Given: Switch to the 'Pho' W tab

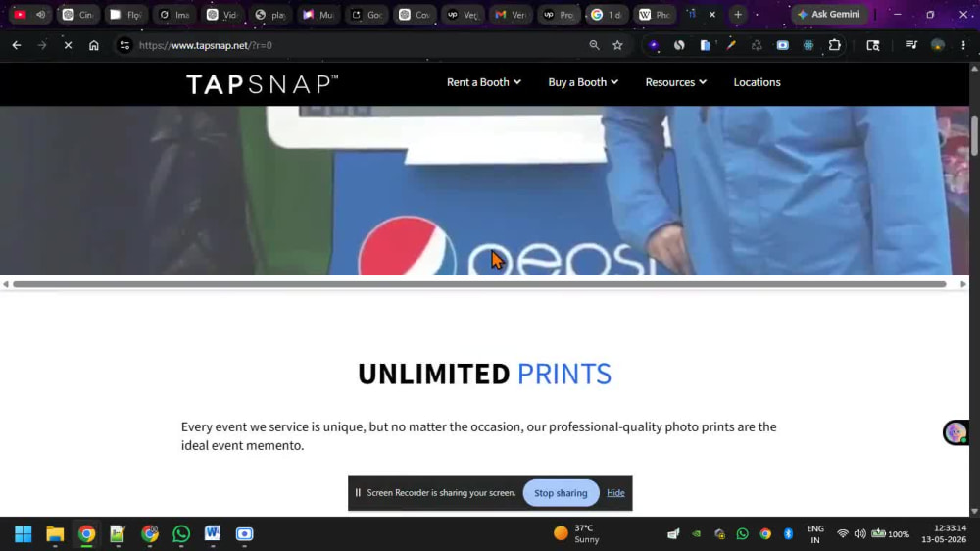Looking at the screenshot, I should coord(655,14).
